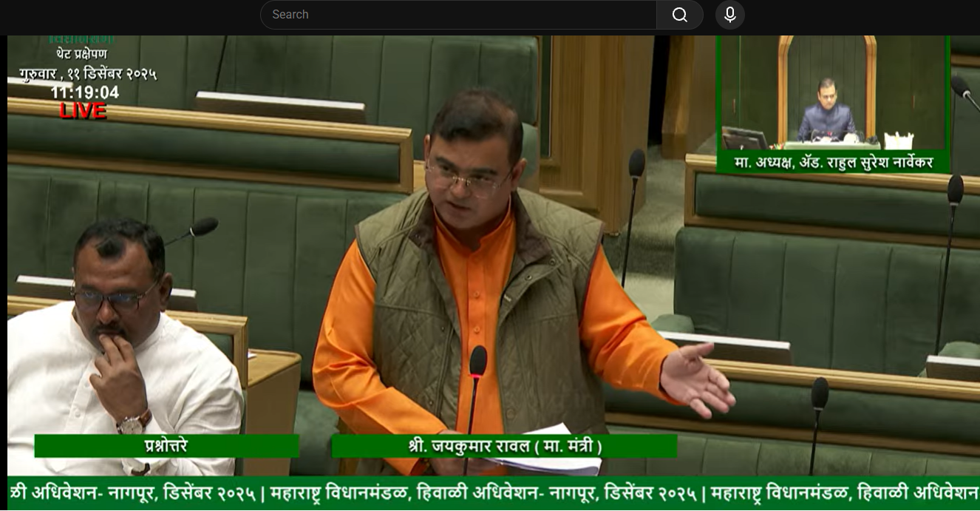Click the wristwatch on the seated man
The height and width of the screenshot is (511, 980).
[x=133, y=423]
